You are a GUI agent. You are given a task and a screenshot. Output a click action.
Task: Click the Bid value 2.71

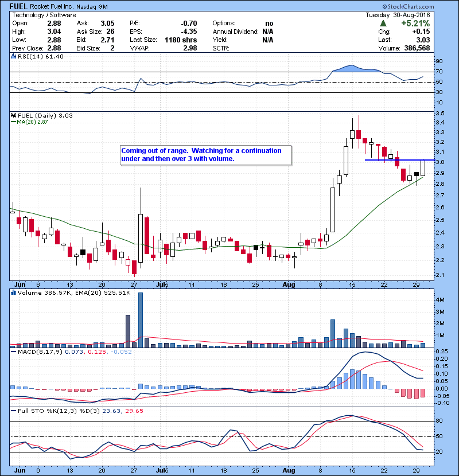107,40
